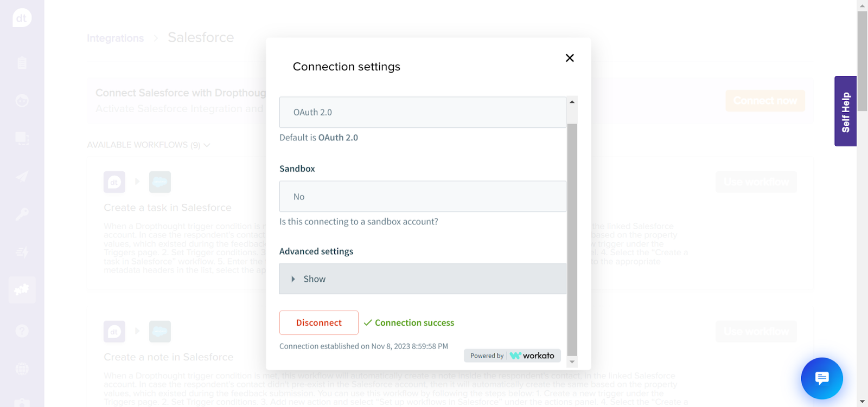Image resolution: width=868 pixels, height=407 pixels.
Task: Click the paper plane icon in sidebar
Action: click(x=22, y=177)
